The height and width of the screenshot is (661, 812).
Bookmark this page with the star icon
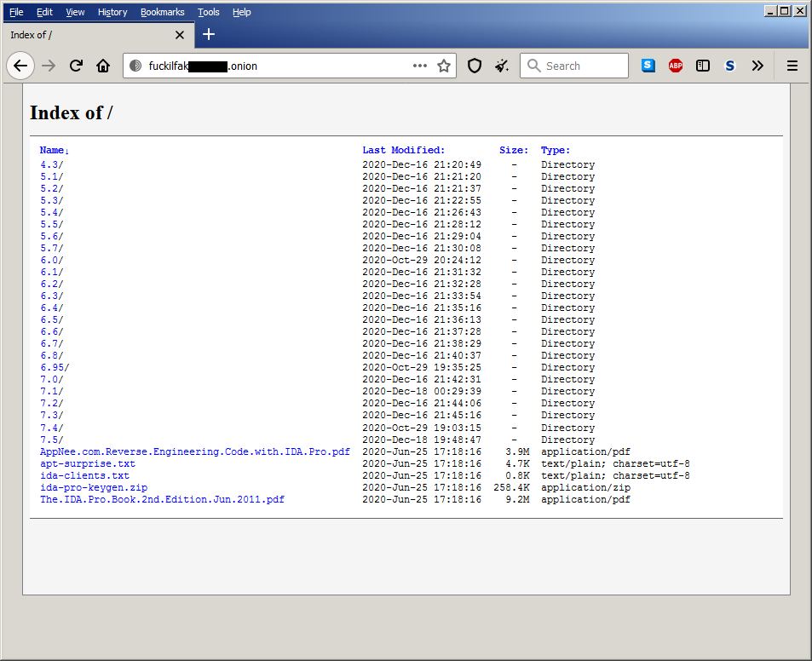tap(444, 66)
